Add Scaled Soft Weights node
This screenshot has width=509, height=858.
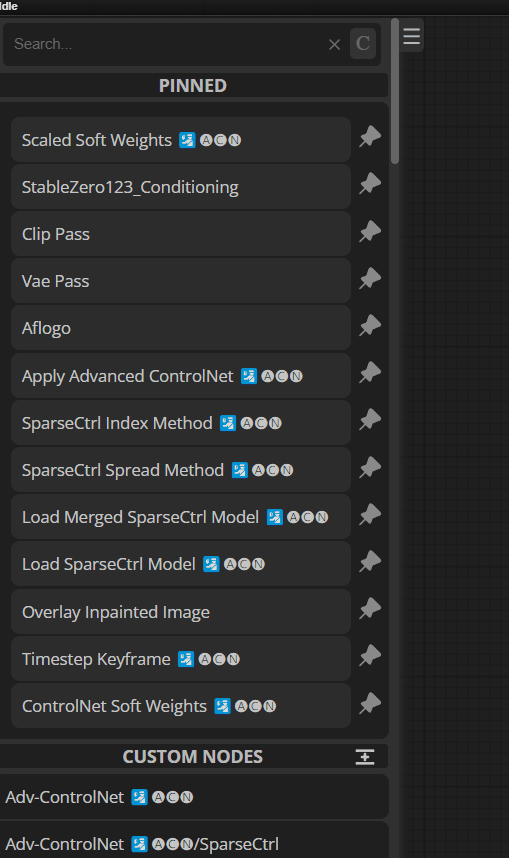(x=181, y=140)
